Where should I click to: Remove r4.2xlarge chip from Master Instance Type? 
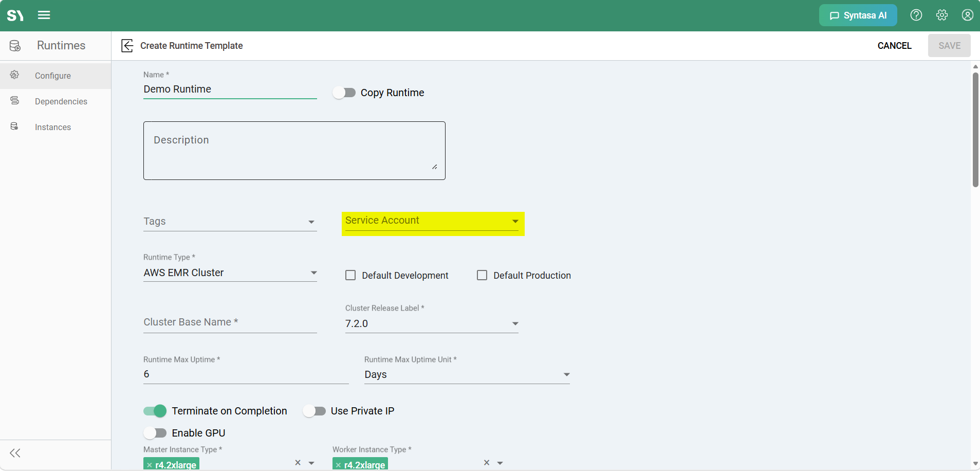click(150, 465)
